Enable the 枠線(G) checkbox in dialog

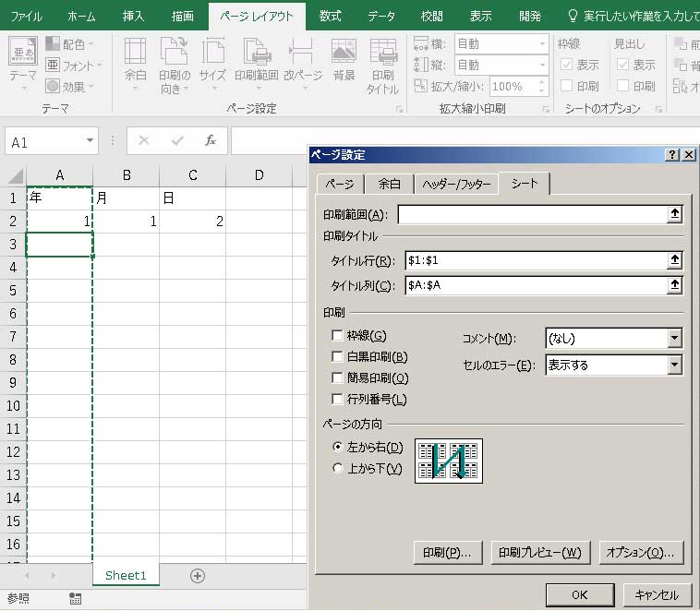point(337,336)
